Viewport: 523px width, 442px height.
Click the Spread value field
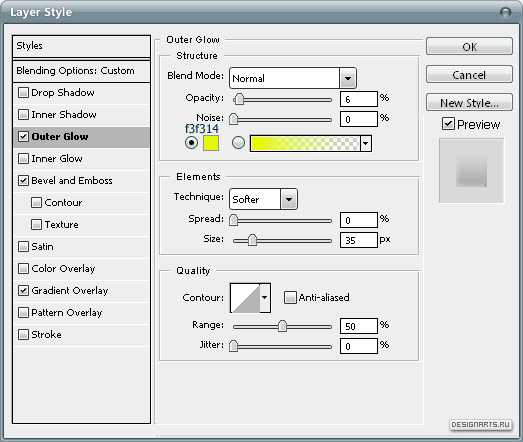point(359,220)
